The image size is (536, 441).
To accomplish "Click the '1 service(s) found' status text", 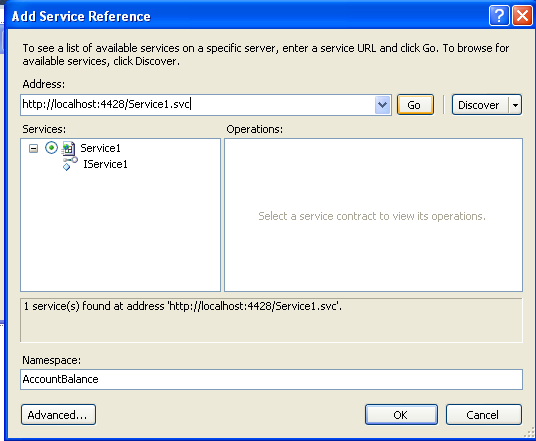I will 183,306.
